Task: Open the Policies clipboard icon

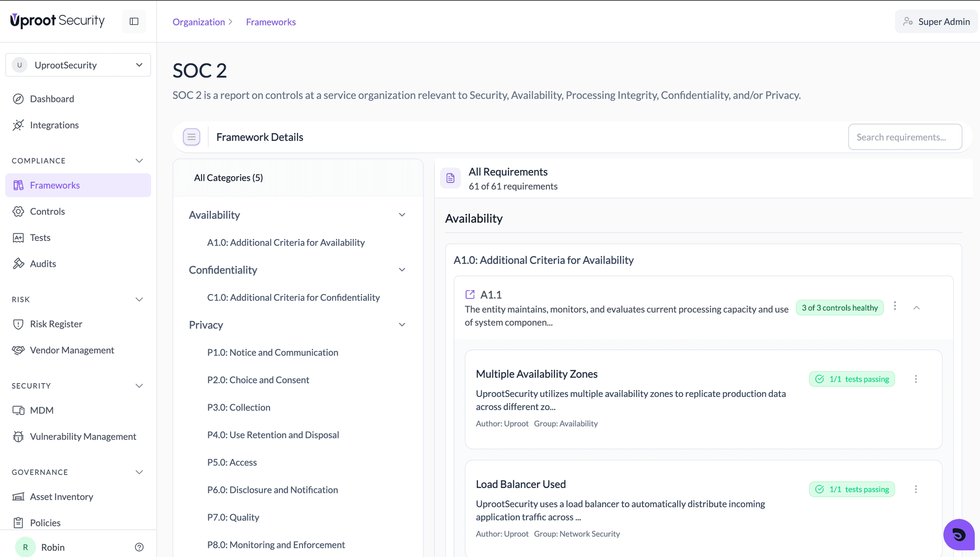Action: tap(18, 523)
